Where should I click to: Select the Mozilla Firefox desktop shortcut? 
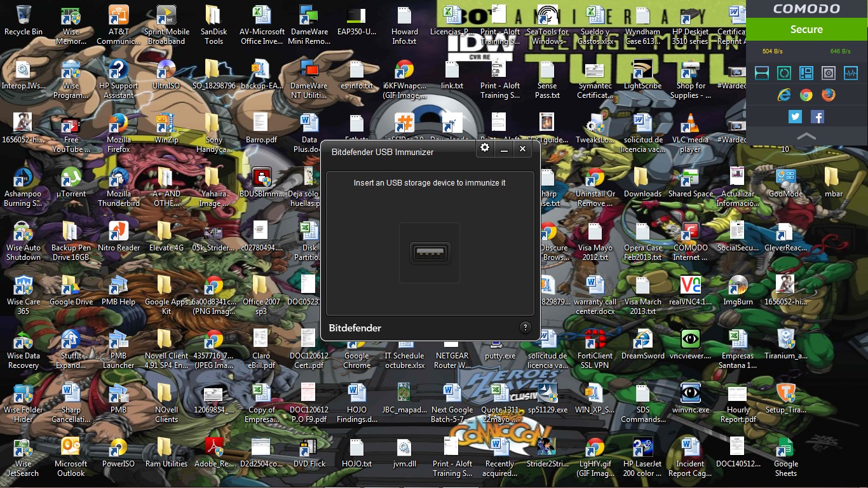119,133
